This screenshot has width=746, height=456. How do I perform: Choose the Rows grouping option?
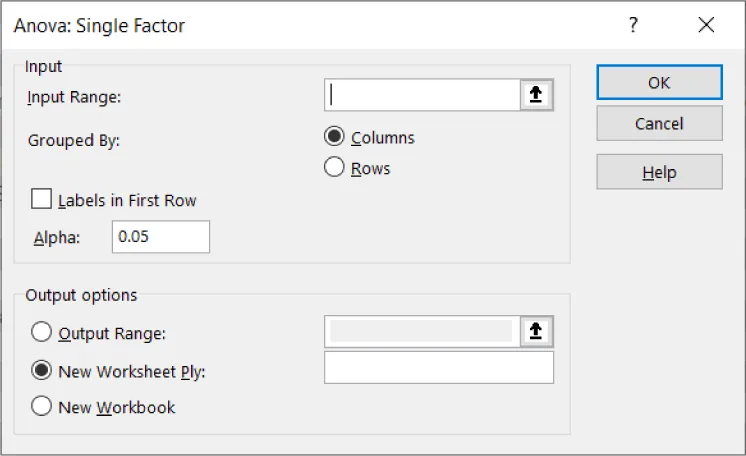pos(335,168)
